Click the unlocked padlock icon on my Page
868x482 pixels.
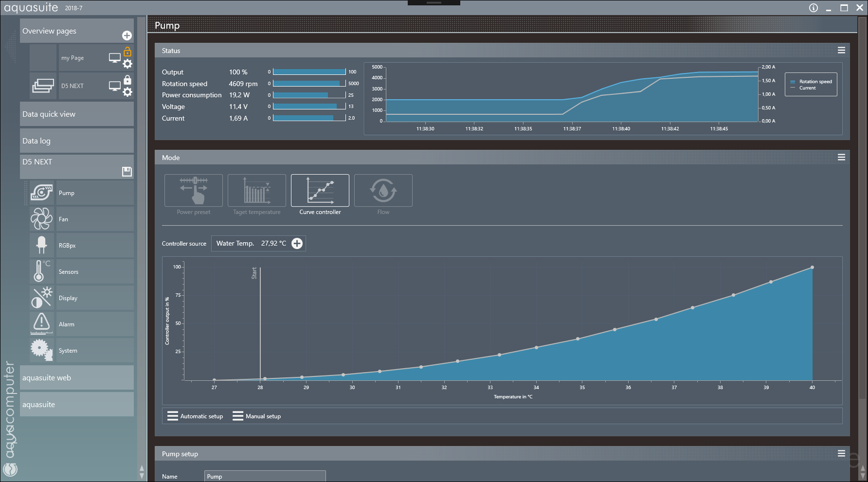(x=127, y=51)
